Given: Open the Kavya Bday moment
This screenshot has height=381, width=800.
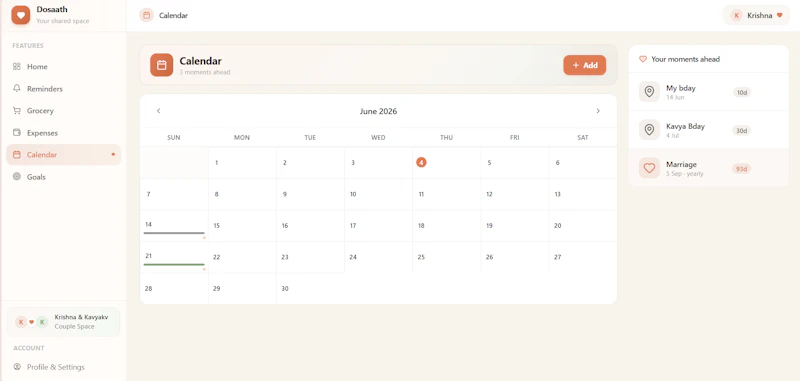Looking at the screenshot, I should (709, 130).
